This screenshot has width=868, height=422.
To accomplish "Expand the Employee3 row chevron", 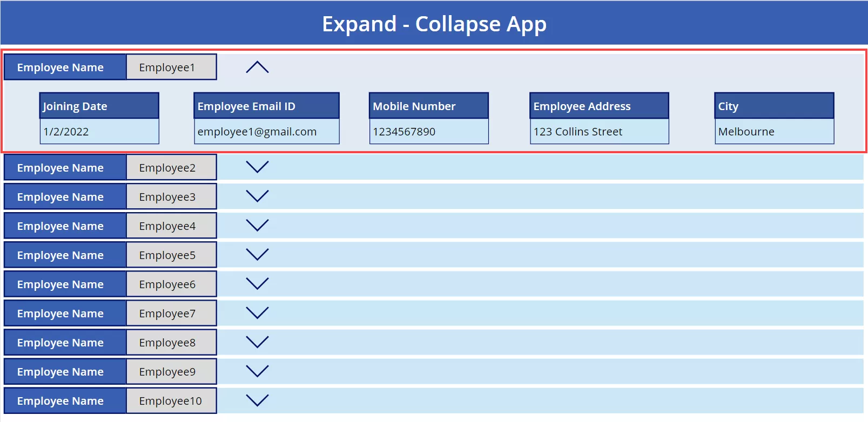I will (257, 196).
